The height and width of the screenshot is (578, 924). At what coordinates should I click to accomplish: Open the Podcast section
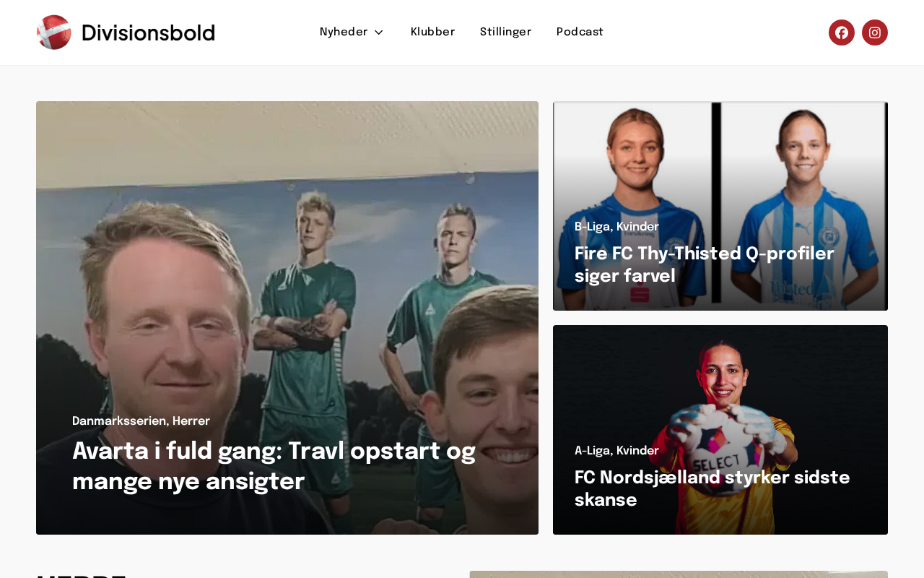(580, 33)
